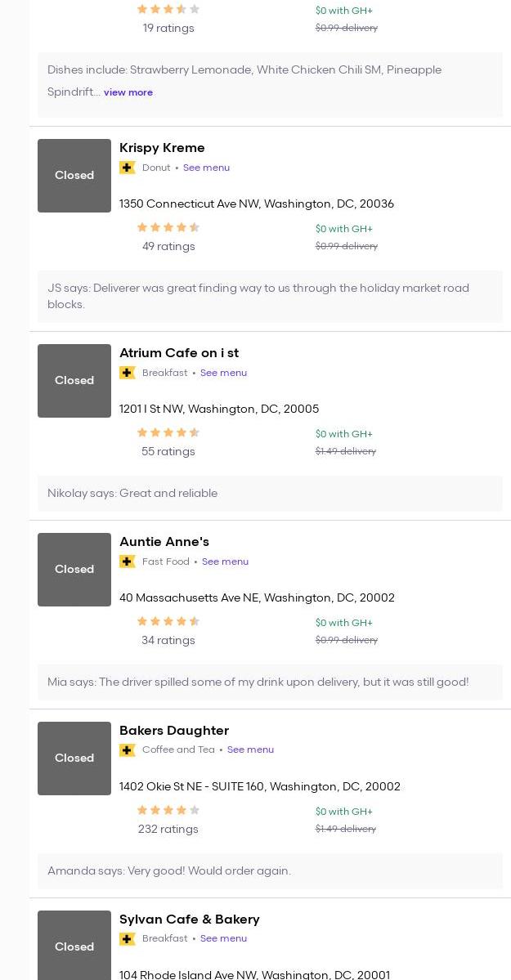Image resolution: width=511 pixels, height=980 pixels.
Task: Click the GH+ badge icon beside Atrium Cafe
Action: click(127, 373)
